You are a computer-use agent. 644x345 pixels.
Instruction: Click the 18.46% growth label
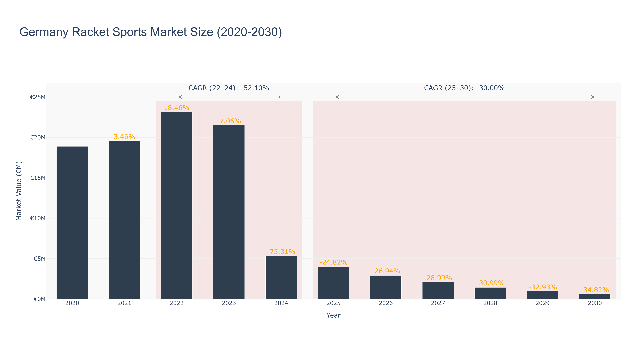[177, 108]
